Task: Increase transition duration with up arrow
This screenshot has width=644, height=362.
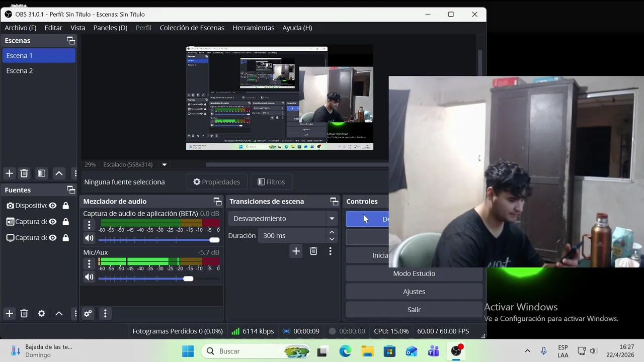Action: click(332, 232)
